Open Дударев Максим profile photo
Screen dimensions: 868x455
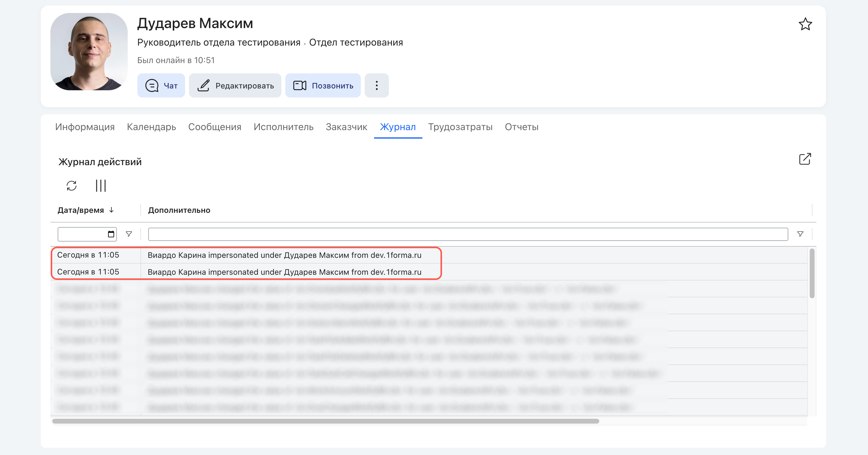point(89,52)
